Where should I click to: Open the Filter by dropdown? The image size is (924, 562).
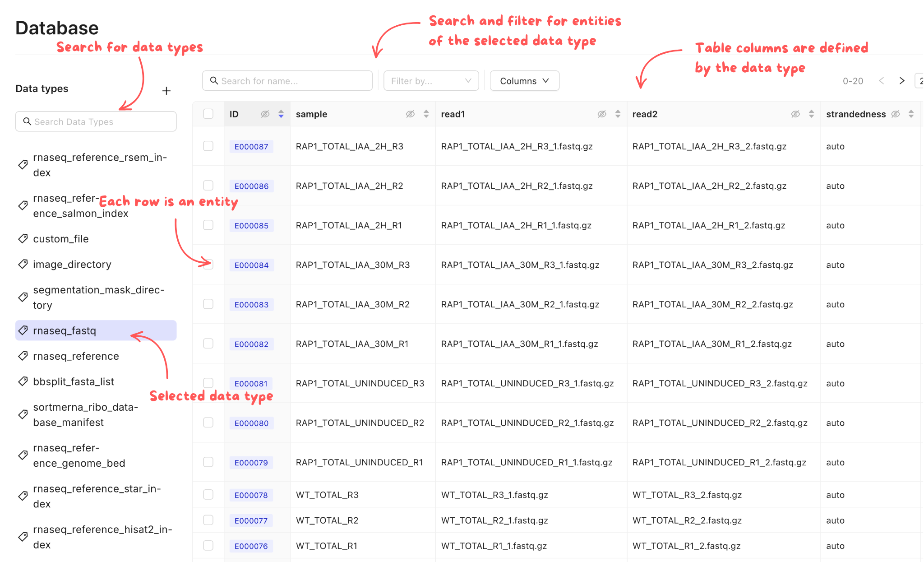coord(431,81)
